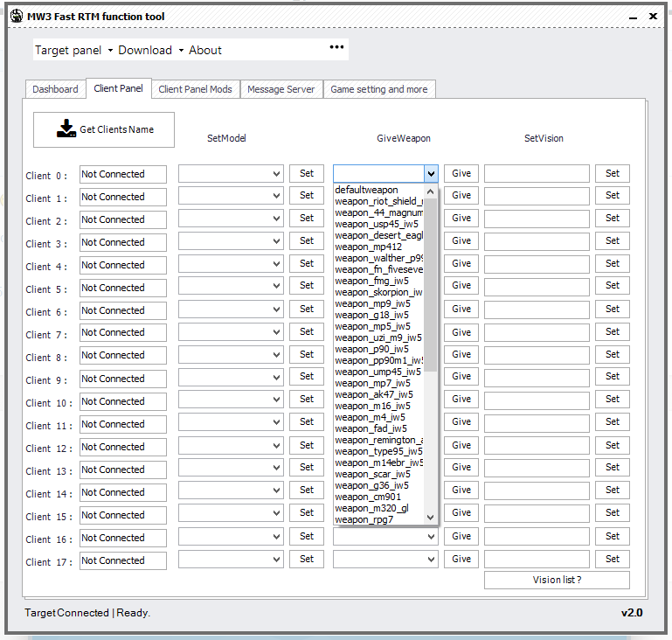Screen dimensions: 672x640
Task: Click the Get Clients Name download button
Action: 104,130
